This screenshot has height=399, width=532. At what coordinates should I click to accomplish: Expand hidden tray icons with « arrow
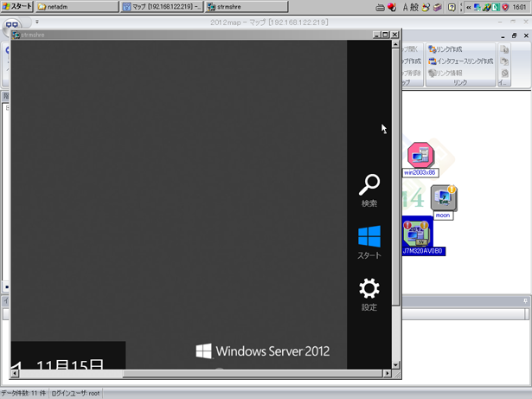pyautogui.click(x=469, y=7)
